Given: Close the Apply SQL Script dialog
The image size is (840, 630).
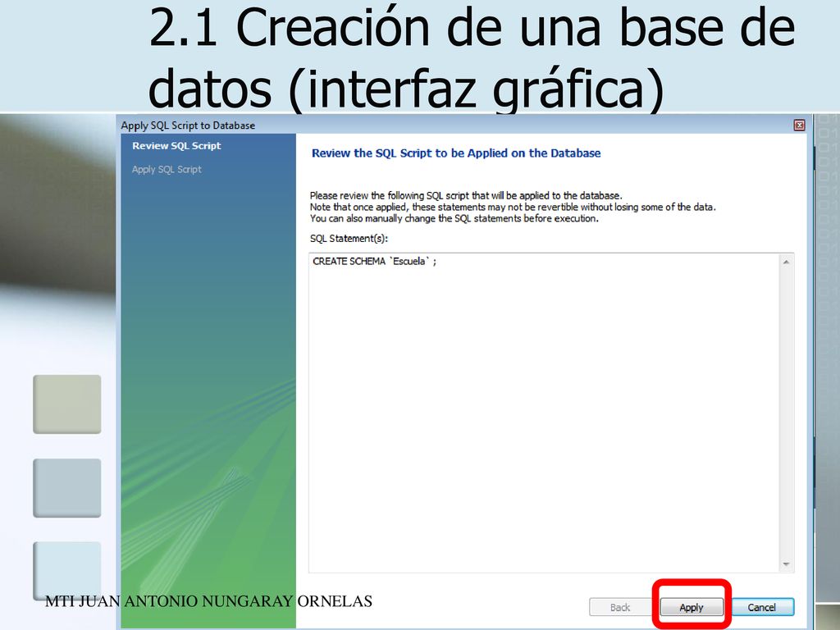Looking at the screenshot, I should [x=799, y=126].
